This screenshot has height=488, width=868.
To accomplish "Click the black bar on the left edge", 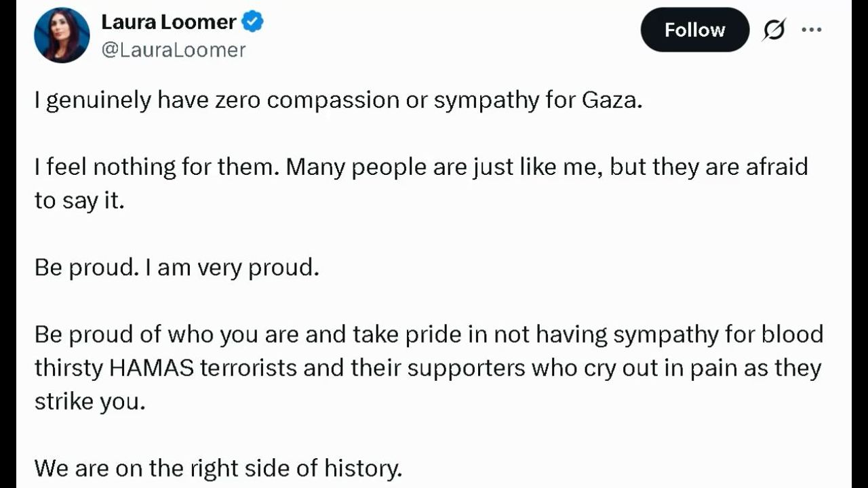I will [x=7, y=244].
